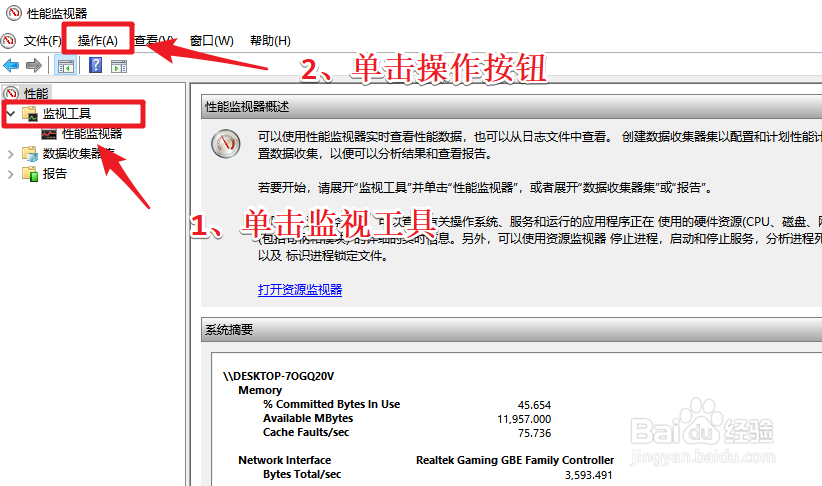Click the 性能监视器 graph icon in tree

click(49, 134)
